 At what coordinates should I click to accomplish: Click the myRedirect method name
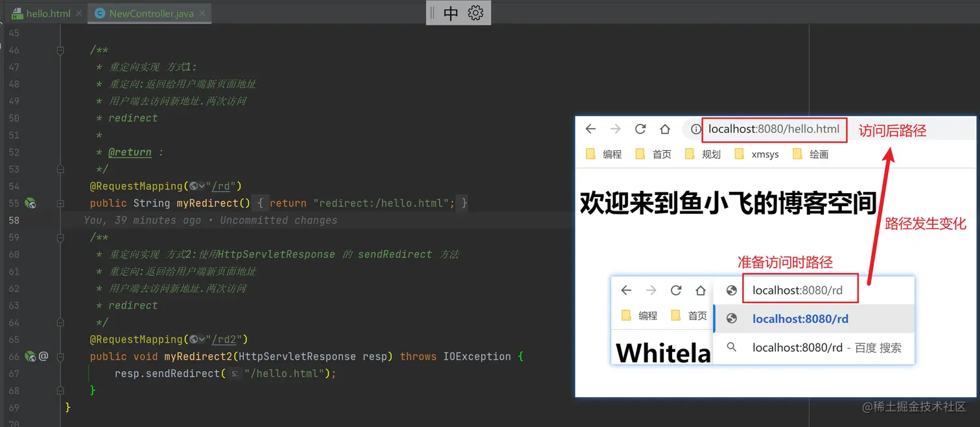[207, 203]
